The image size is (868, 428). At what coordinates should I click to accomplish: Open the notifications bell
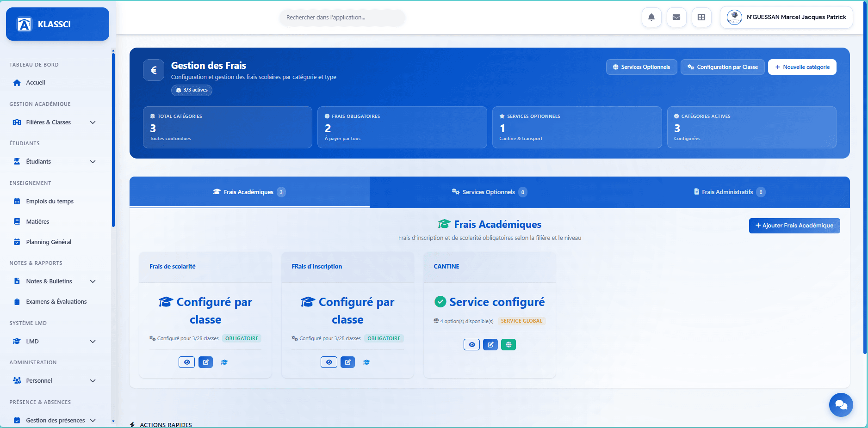click(x=651, y=17)
